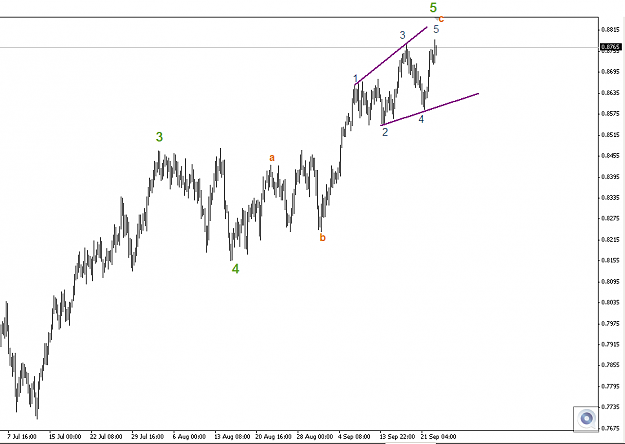This screenshot has width=625, height=444.
Task: Click the 0.7795 price axis label
Action: tap(610, 386)
